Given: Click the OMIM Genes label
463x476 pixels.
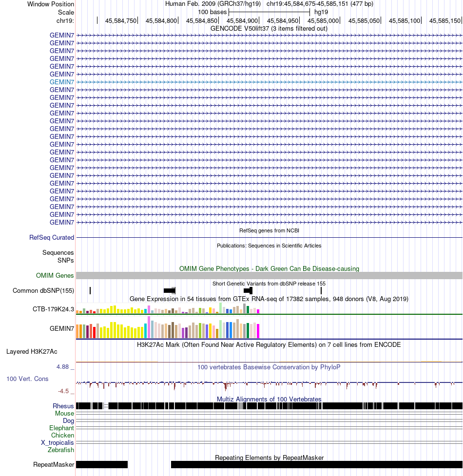Looking at the screenshot, I should point(55,275).
